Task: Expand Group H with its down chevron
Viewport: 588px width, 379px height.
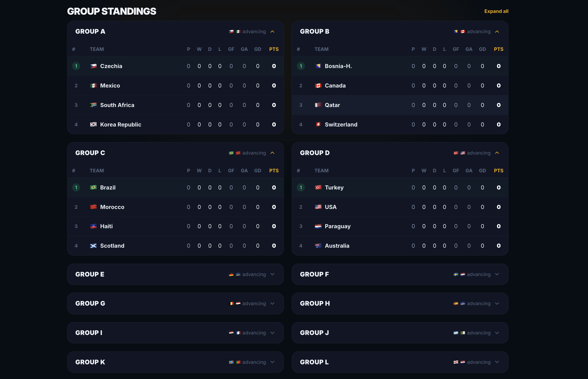Action: (x=497, y=303)
